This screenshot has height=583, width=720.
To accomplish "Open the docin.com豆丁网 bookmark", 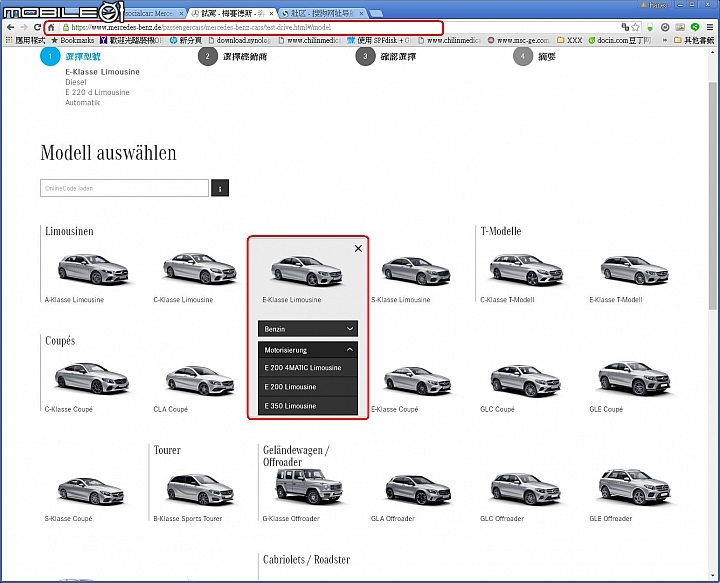I will (x=620, y=40).
